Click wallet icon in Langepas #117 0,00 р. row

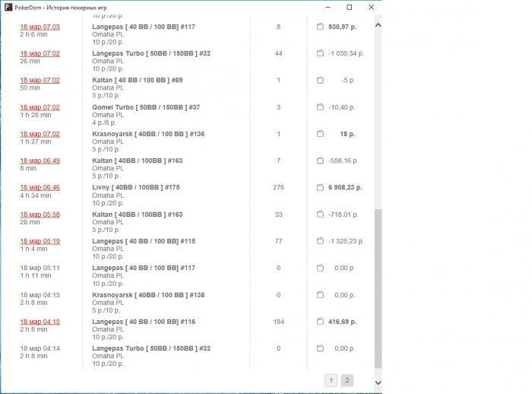320,268
